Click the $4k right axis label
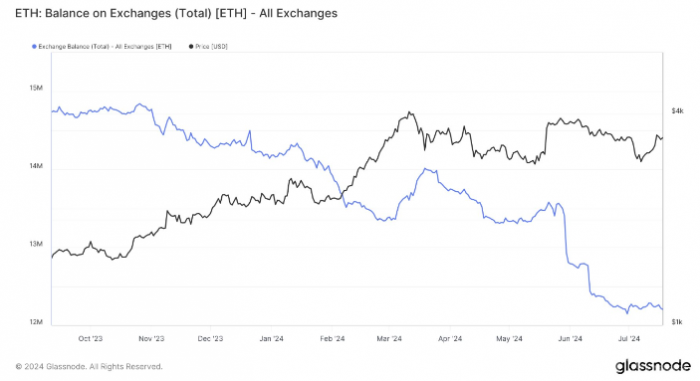 [677, 111]
